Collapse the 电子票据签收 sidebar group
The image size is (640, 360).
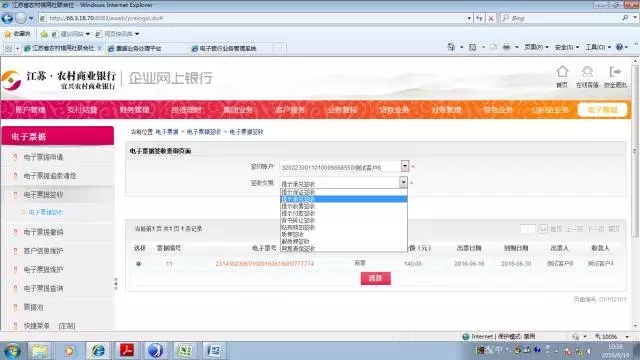point(43,195)
